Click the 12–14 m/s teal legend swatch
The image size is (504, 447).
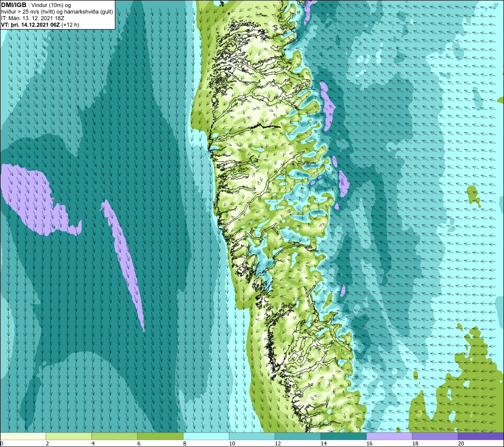pos(298,436)
